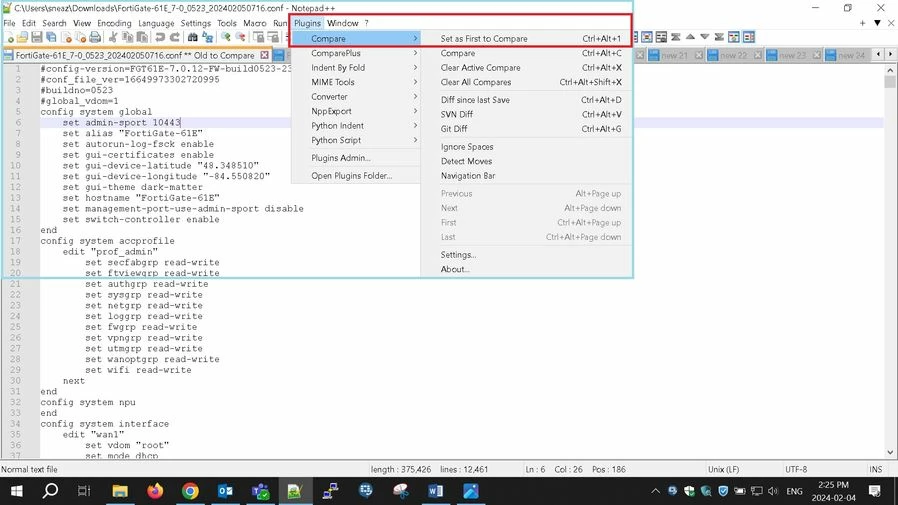Screen dimensions: 898x505
Task: Click line 13 hostname FortiGate-61E text
Action: pos(141,198)
